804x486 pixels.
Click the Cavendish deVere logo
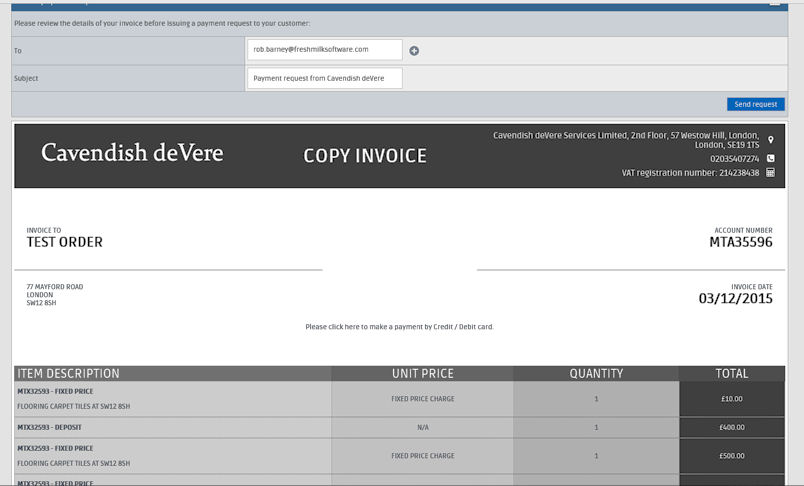132,153
